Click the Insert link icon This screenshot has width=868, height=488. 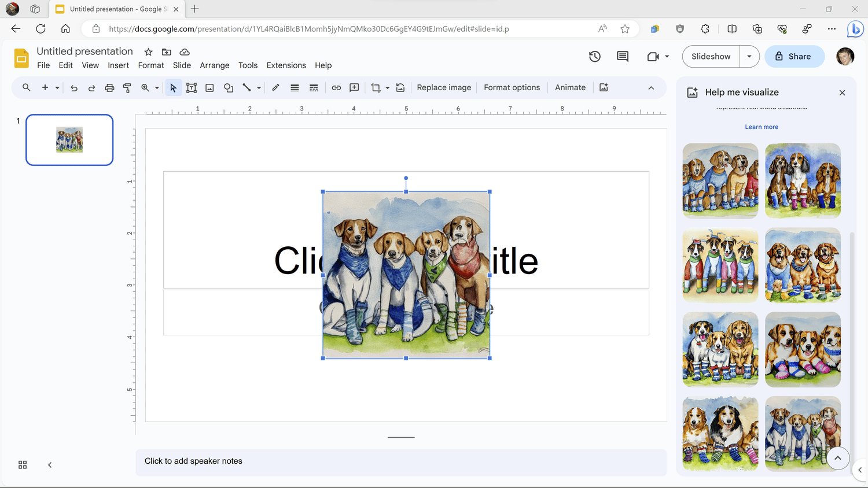(336, 88)
